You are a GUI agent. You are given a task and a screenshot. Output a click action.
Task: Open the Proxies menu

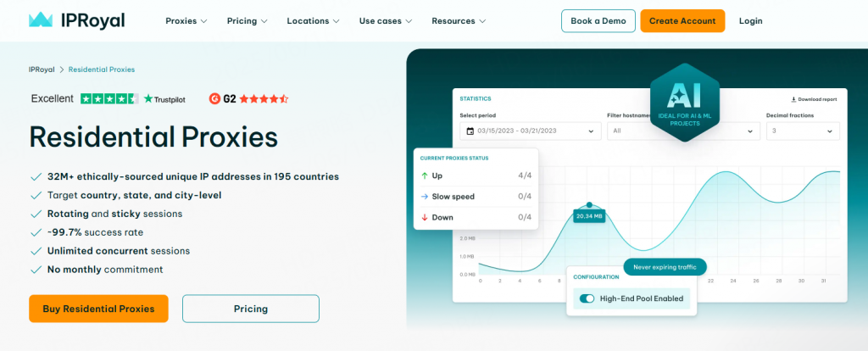click(186, 21)
